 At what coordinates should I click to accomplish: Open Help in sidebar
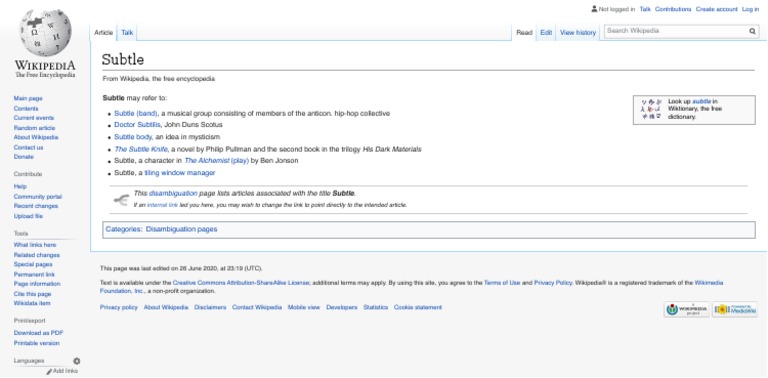click(x=20, y=187)
